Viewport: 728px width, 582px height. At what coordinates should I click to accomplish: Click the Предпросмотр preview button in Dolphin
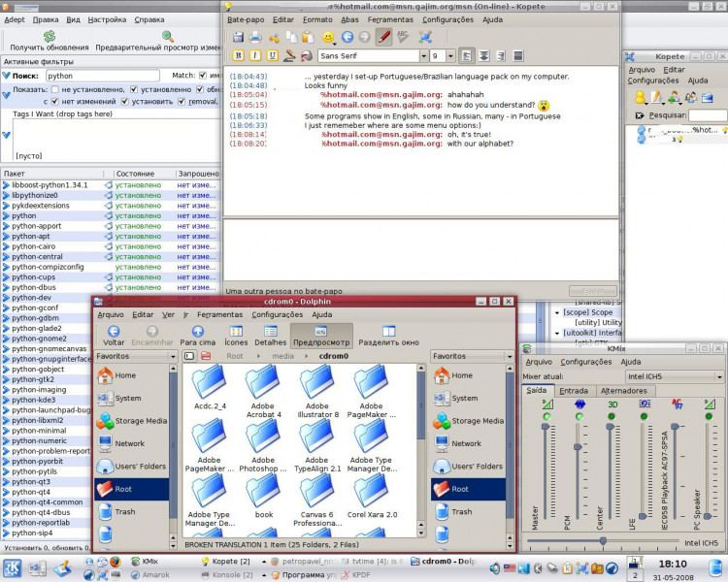tap(321, 336)
